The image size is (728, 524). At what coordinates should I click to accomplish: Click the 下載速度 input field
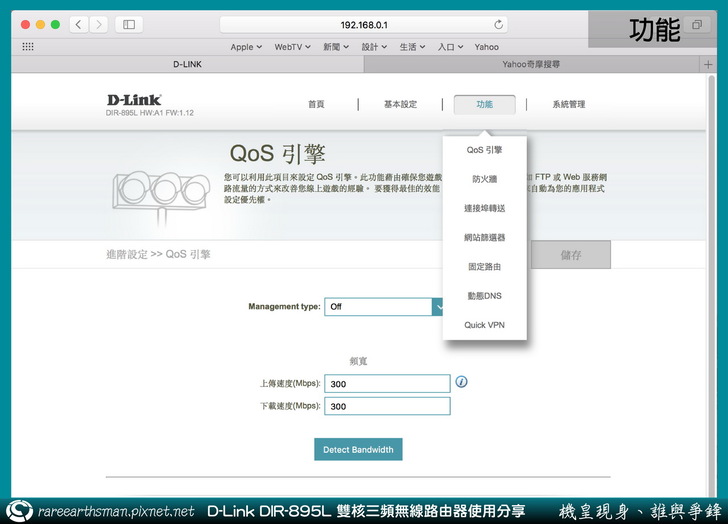tap(387, 407)
